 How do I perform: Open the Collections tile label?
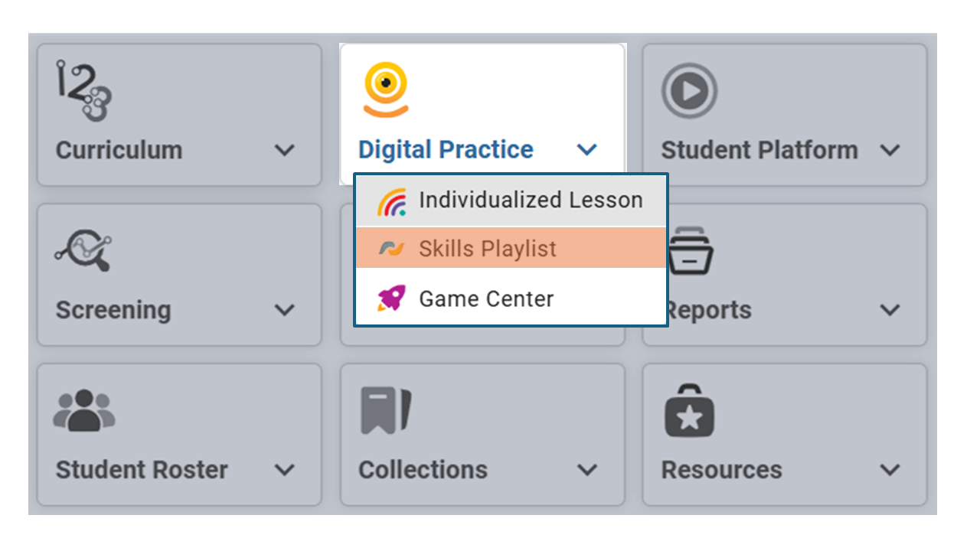tap(423, 469)
